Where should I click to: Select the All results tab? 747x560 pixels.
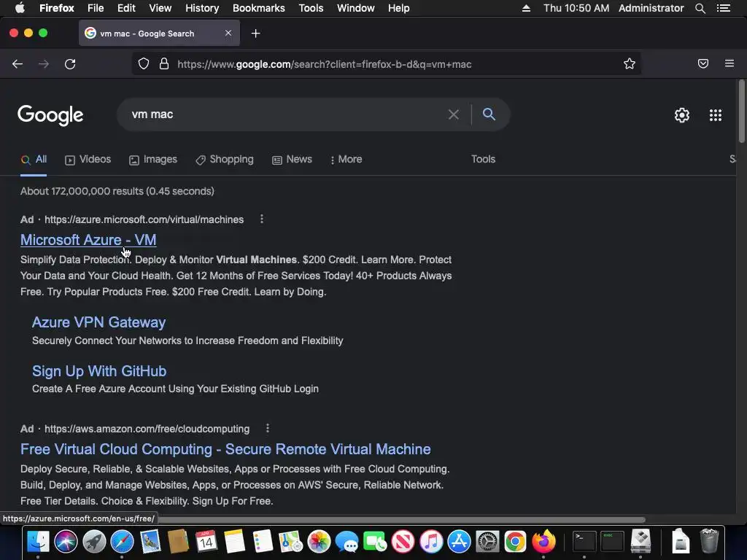(x=34, y=160)
